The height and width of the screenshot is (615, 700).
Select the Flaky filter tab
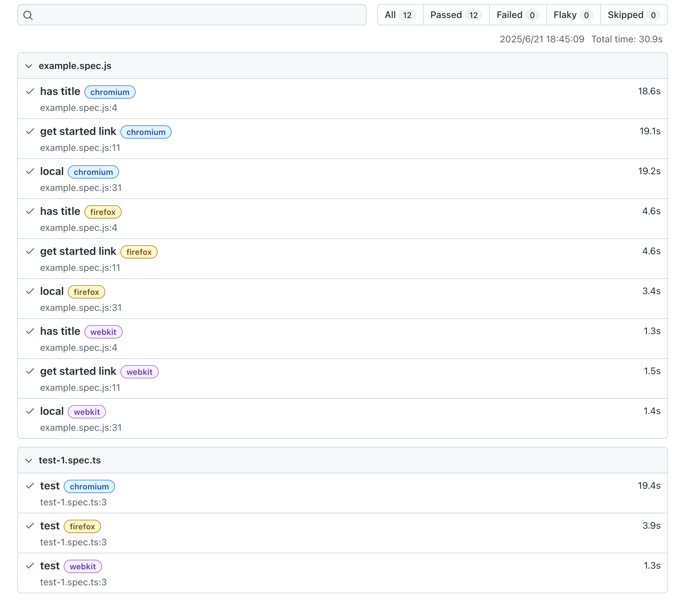click(x=573, y=15)
